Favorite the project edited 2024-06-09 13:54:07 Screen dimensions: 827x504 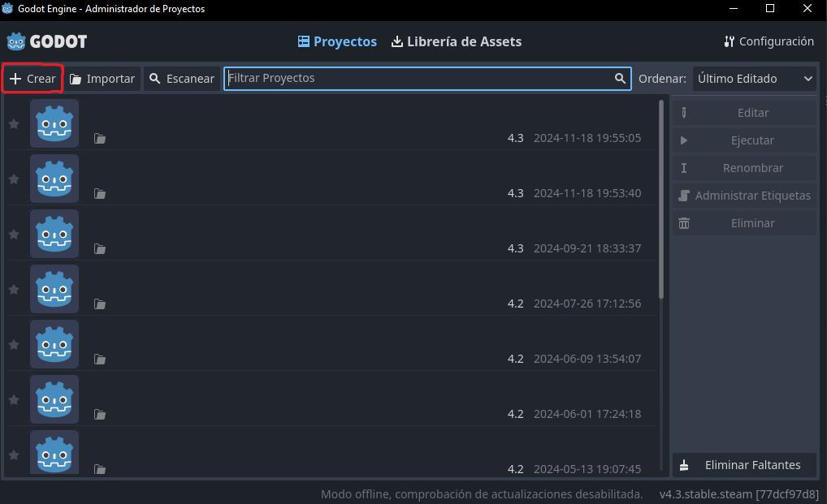(14, 344)
